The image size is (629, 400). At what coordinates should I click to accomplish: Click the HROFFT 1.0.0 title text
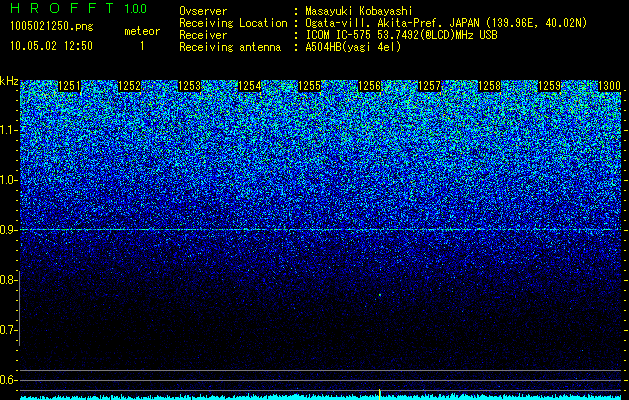[x=78, y=8]
